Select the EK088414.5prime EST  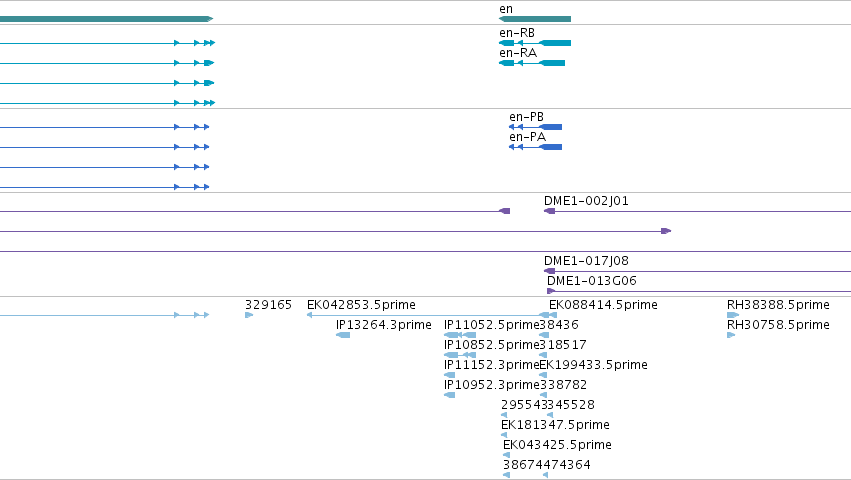click(552, 315)
